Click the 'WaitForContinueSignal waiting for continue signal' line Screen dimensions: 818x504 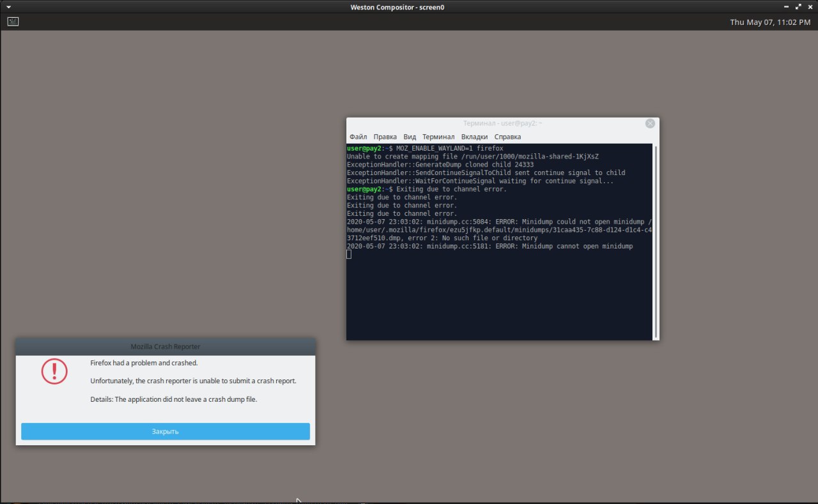coord(480,181)
